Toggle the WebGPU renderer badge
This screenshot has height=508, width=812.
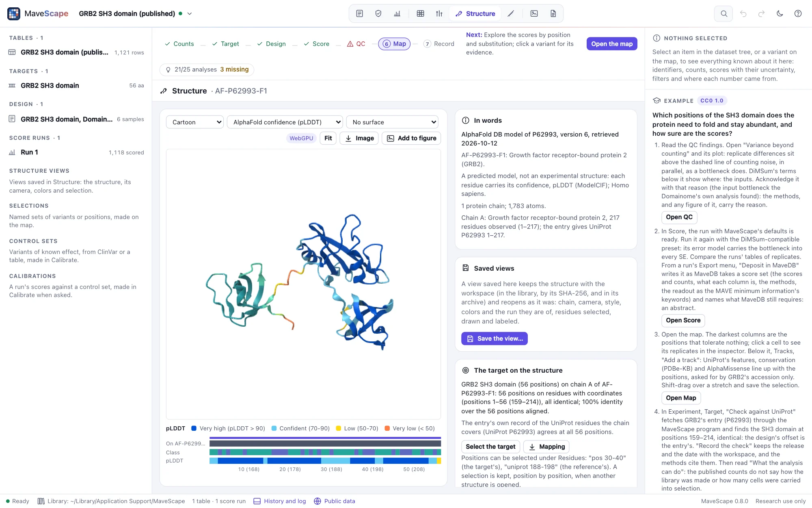coord(301,138)
